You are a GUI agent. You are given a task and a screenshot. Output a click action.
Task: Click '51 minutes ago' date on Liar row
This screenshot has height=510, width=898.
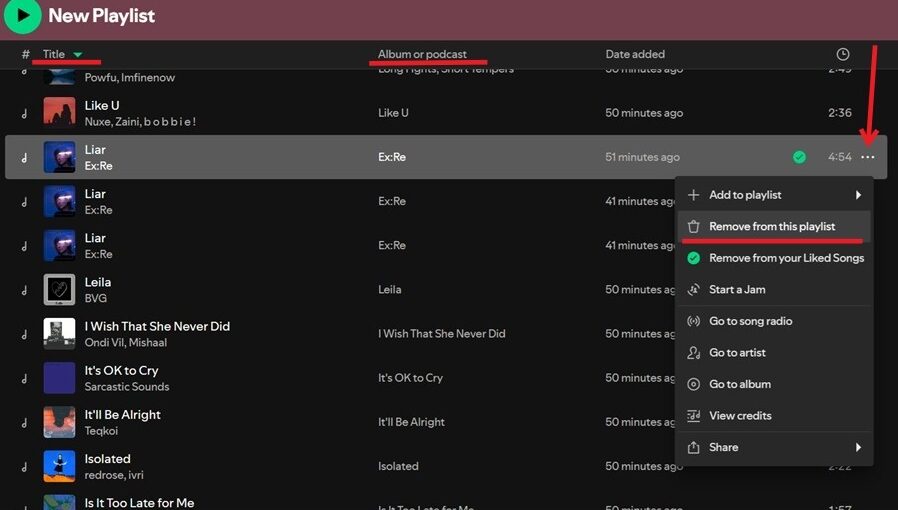pyautogui.click(x=643, y=157)
